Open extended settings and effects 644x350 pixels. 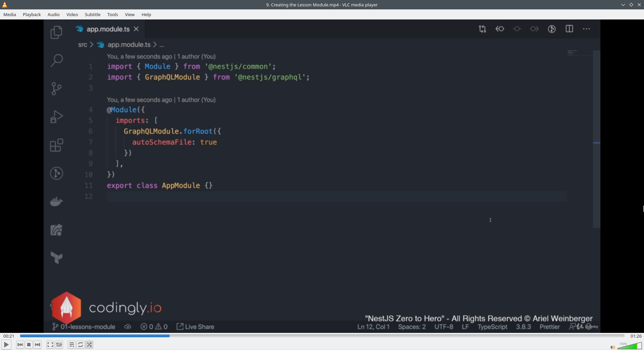point(59,345)
